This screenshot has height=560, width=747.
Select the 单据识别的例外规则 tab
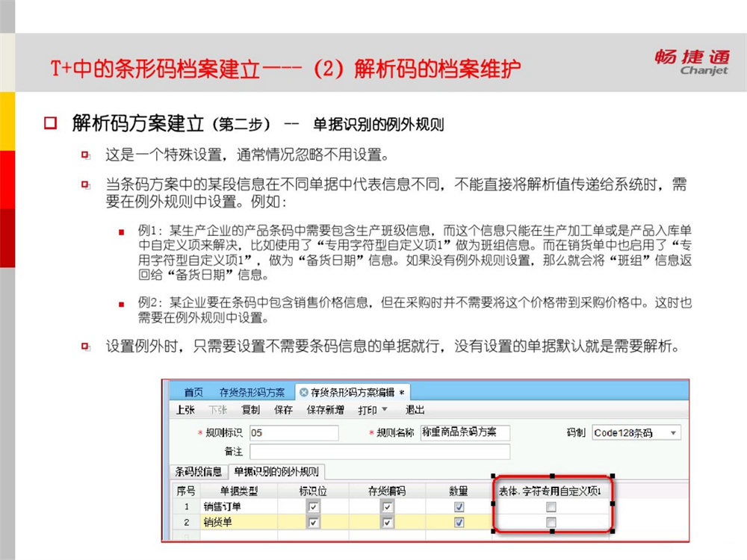click(276, 471)
